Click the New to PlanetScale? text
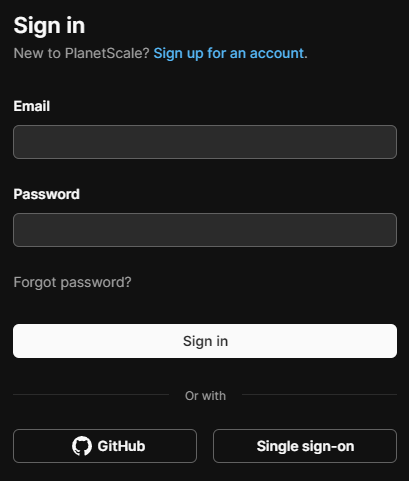Image resolution: width=409 pixels, height=481 pixels. coord(81,53)
